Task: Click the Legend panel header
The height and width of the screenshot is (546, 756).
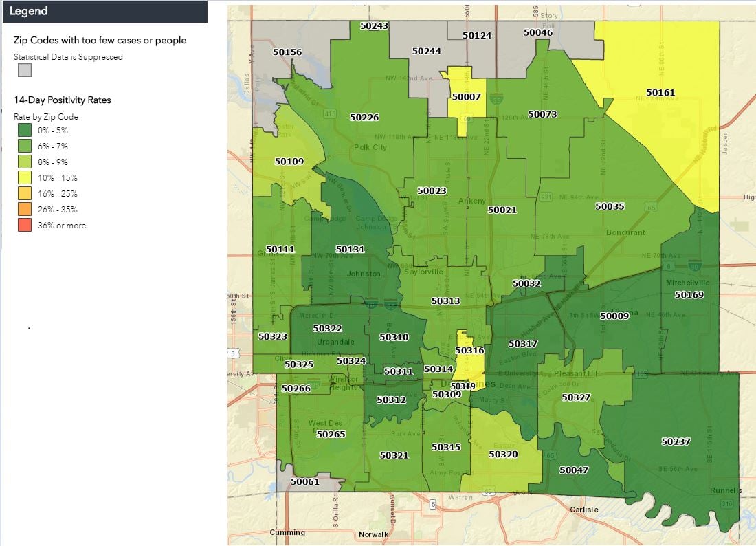Action: pyautogui.click(x=105, y=12)
